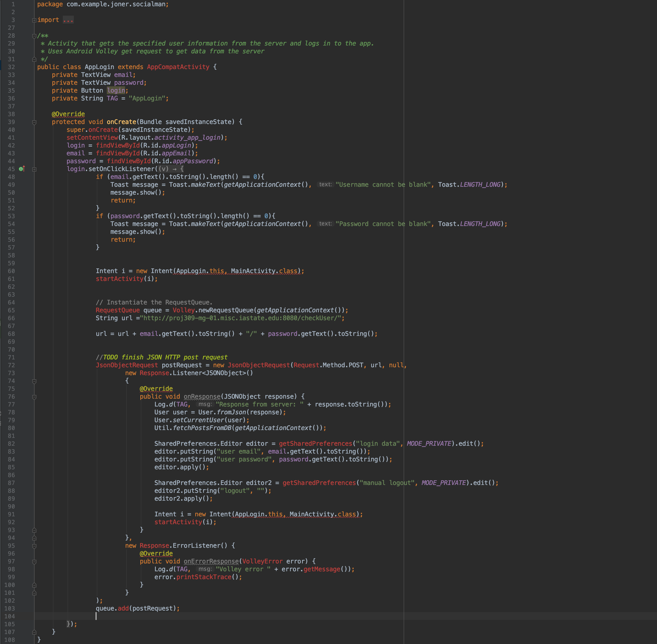Click AppCompatActivity in the class declaration

[178, 67]
